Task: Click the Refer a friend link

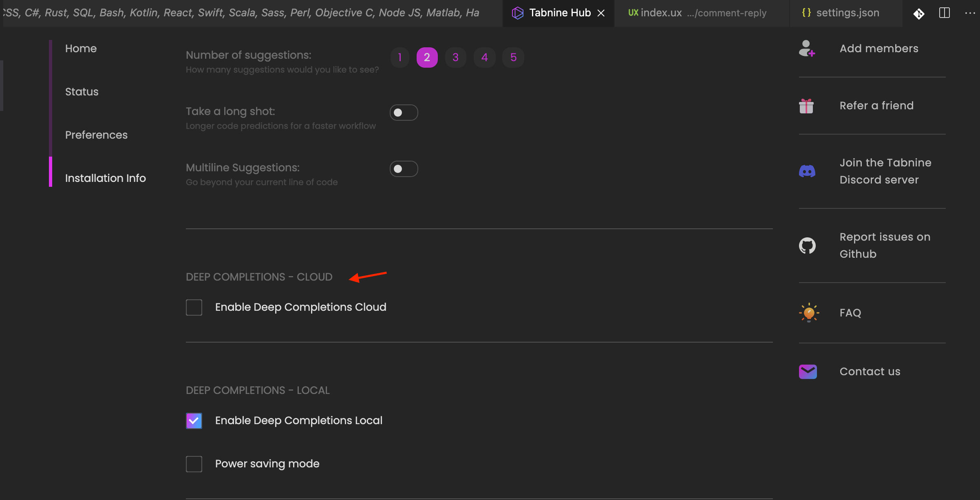Action: point(876,106)
